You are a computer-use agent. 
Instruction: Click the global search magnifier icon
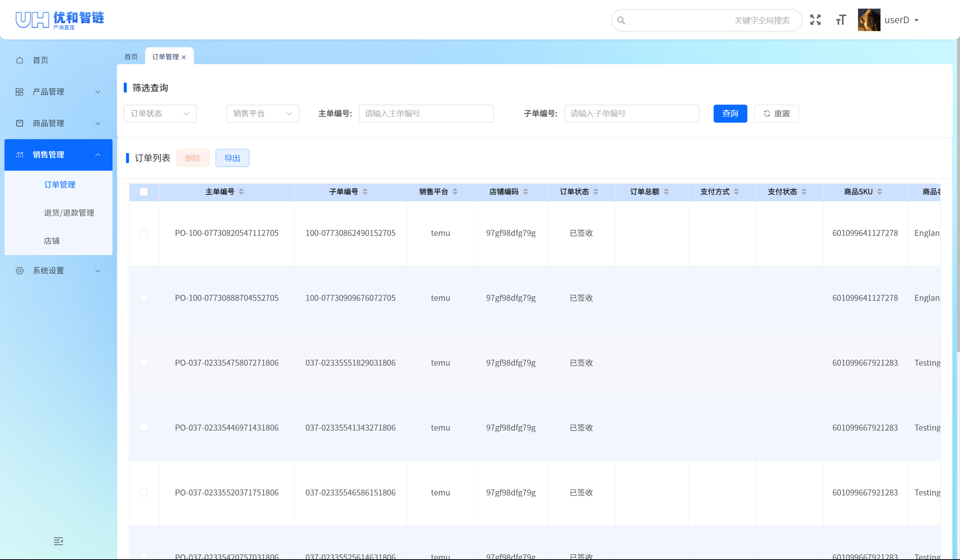coord(621,21)
